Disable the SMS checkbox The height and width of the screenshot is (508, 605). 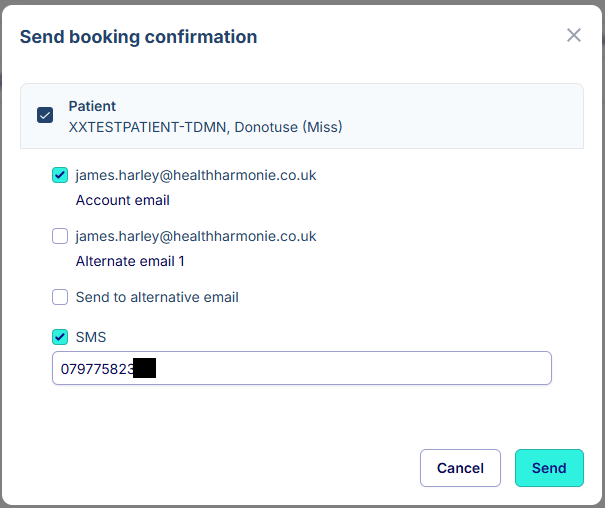[x=60, y=337]
